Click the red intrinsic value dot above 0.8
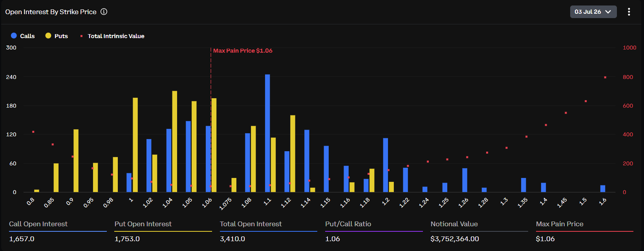The image size is (644, 251). (x=33, y=132)
